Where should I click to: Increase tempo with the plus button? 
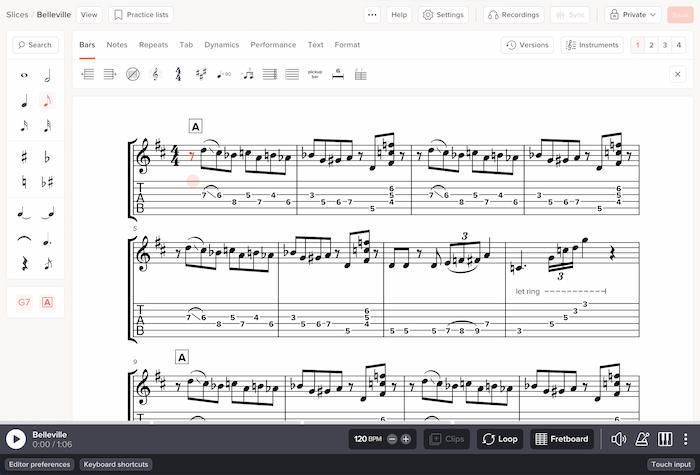click(406, 439)
